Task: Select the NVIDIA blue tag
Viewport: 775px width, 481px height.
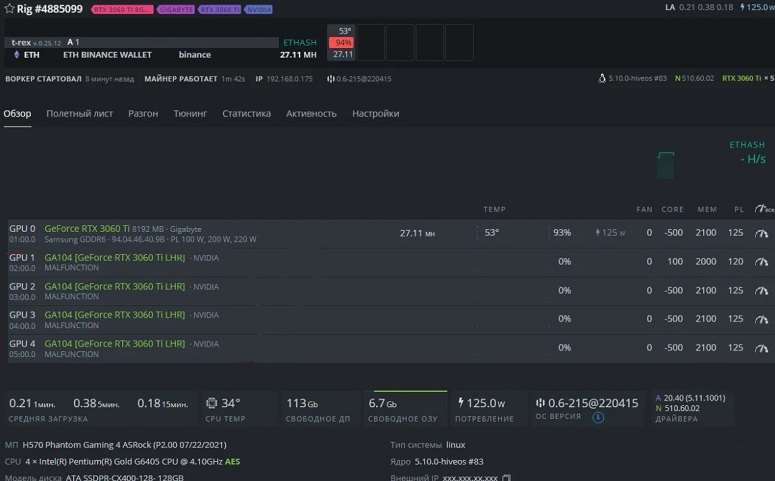Action: [258, 9]
